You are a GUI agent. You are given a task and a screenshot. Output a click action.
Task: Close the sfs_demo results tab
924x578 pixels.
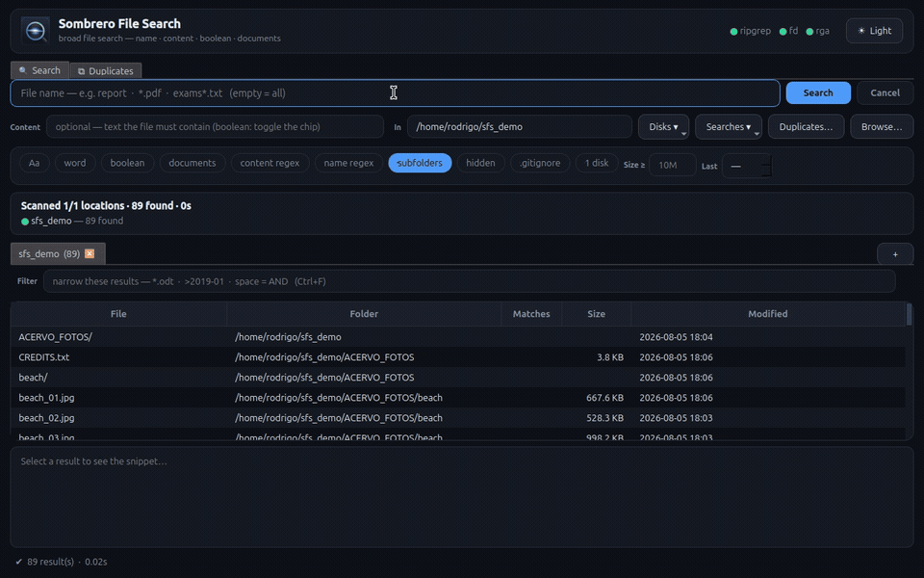90,253
